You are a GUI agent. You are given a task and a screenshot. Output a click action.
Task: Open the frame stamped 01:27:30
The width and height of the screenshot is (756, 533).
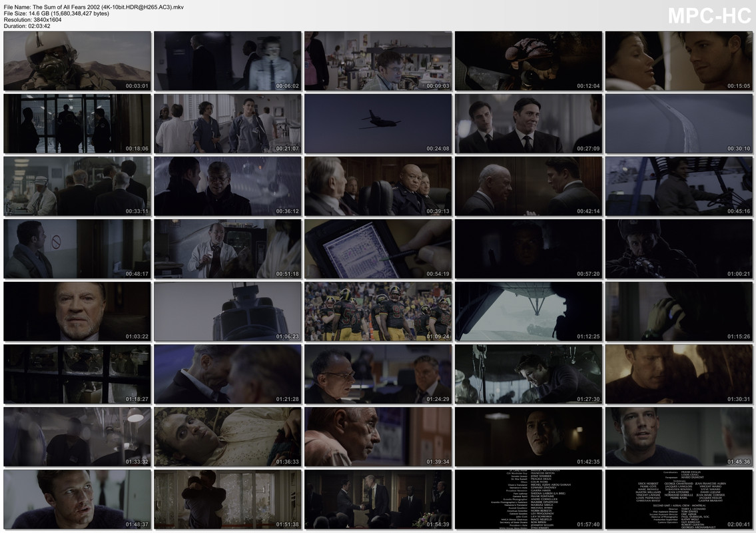(x=528, y=374)
